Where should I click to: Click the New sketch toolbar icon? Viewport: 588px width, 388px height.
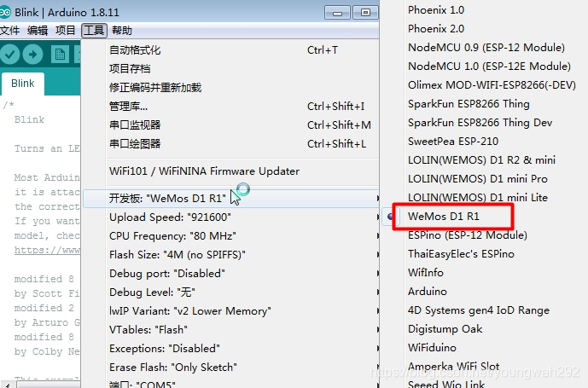[60, 55]
